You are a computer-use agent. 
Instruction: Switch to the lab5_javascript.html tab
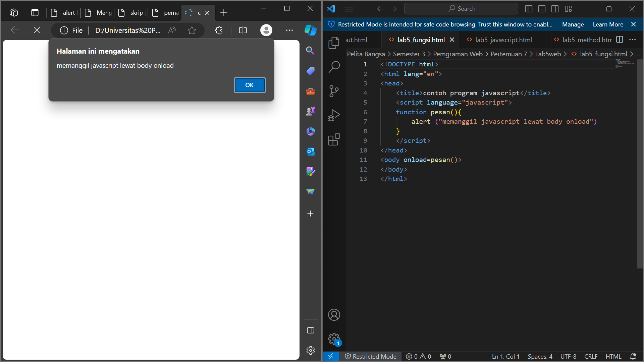click(503, 40)
